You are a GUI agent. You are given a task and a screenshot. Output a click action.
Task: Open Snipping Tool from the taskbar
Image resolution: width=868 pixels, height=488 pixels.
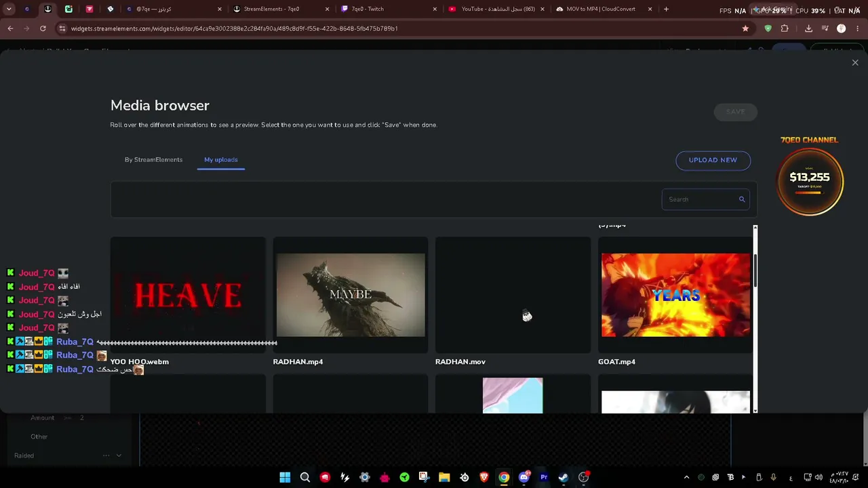click(425, 477)
